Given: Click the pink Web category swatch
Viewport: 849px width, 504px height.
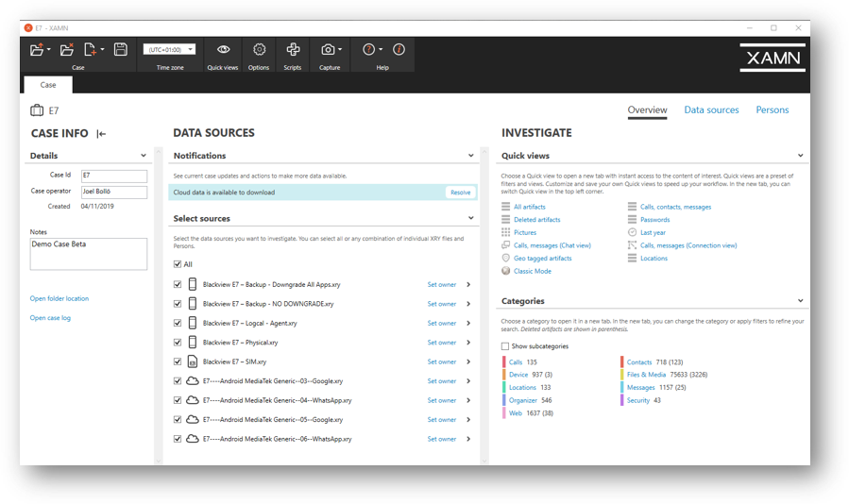Looking at the screenshot, I should (x=503, y=413).
